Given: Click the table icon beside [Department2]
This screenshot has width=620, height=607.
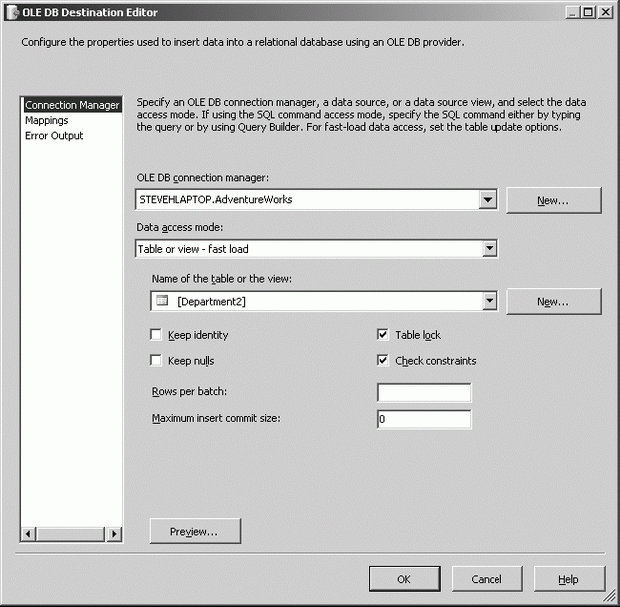Looking at the screenshot, I should coord(162,301).
